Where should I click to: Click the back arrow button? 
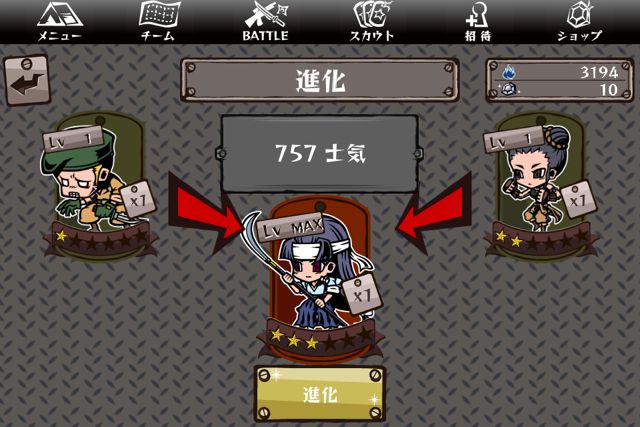pyautogui.click(x=27, y=80)
